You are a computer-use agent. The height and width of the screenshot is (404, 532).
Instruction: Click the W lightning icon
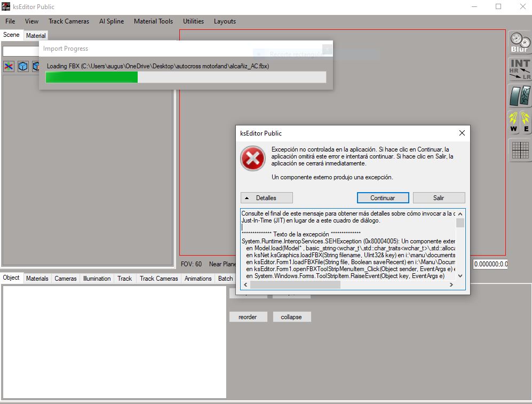tap(514, 122)
